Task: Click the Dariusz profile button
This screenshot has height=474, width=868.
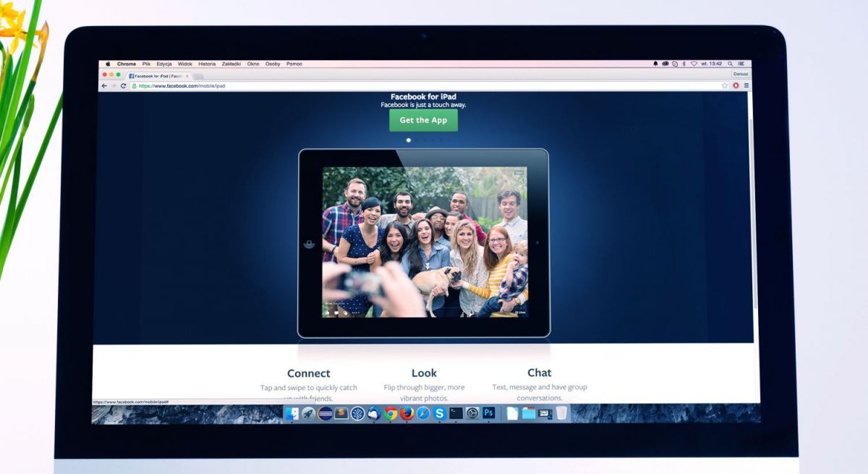Action: [x=741, y=74]
